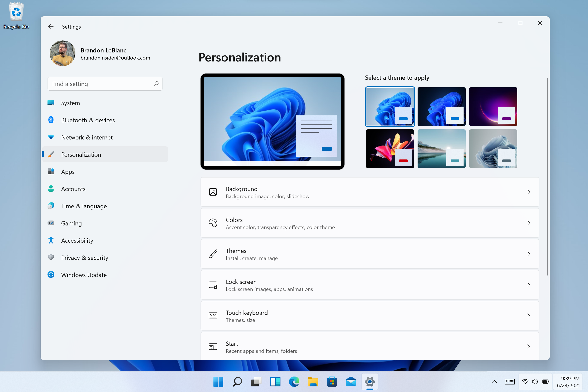588x392 pixels.
Task: Open Windows Update settings
Action: point(84,274)
